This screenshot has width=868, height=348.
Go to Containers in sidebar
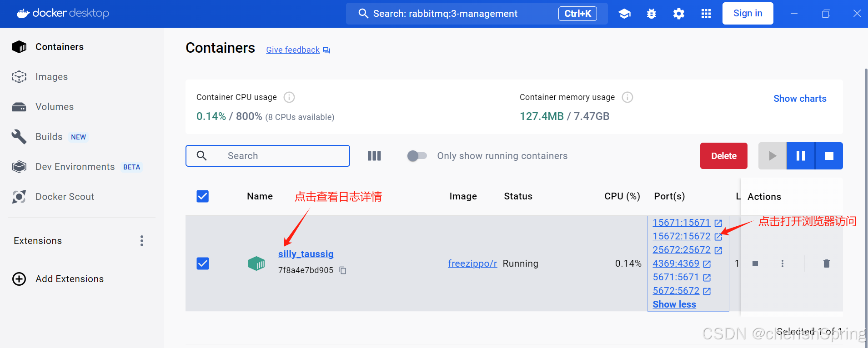[59, 47]
